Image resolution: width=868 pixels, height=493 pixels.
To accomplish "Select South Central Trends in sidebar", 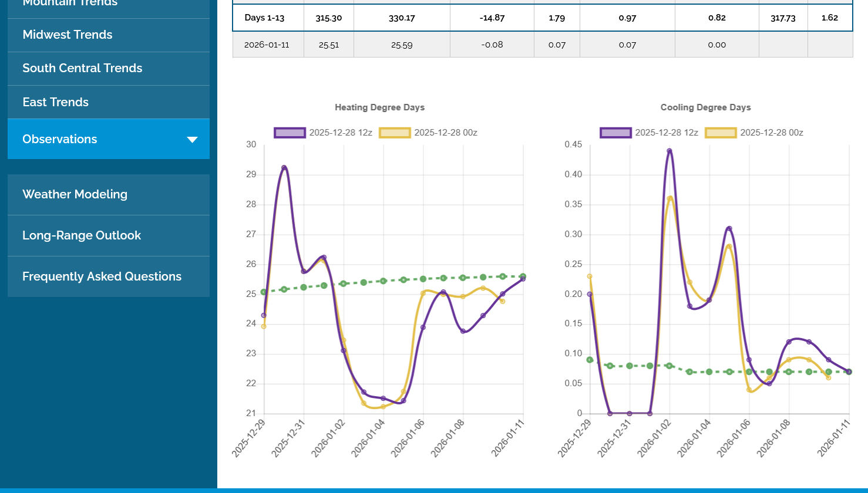I will (x=82, y=69).
